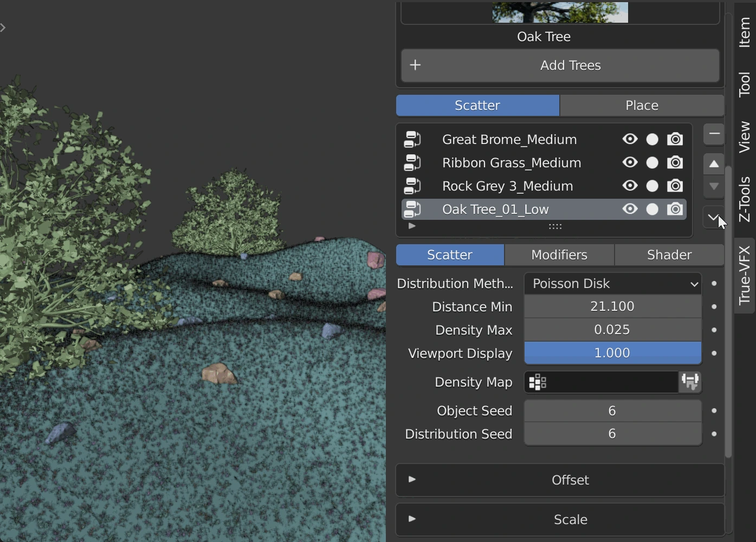The image size is (756, 542).
Task: Click the Density Map paint tool icon
Action: pos(690,382)
